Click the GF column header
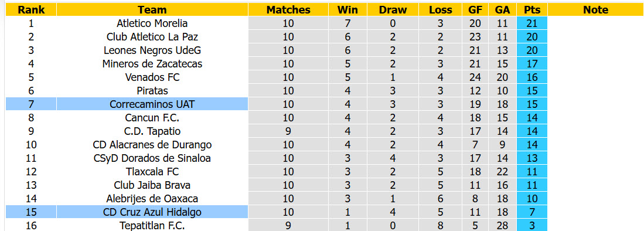Image resolution: width=644 pixels, height=231 pixels. pyautogui.click(x=475, y=10)
